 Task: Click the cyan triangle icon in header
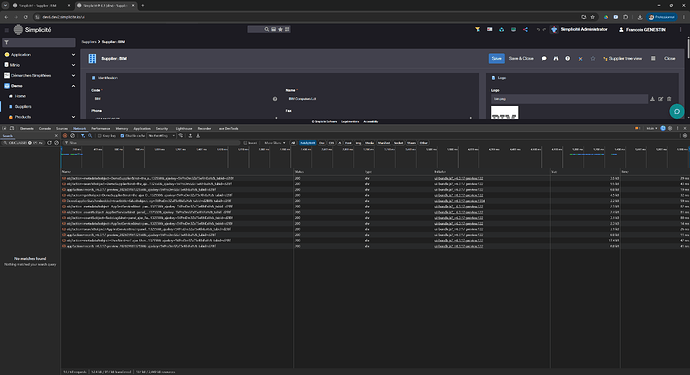point(501,29)
